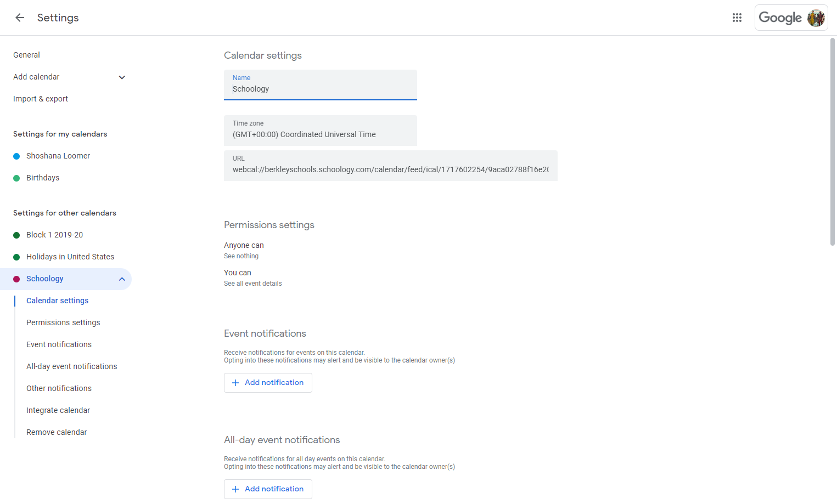
Task: Click the calendar Name input field
Action: pyautogui.click(x=321, y=85)
